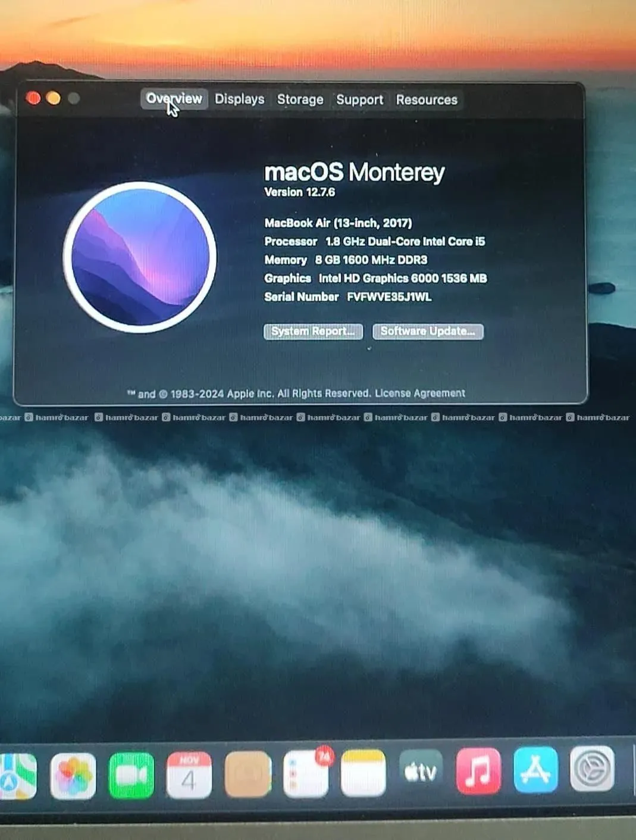The width and height of the screenshot is (636, 840).
Task: Launch the Notes app from the dock
Action: pos(363,773)
